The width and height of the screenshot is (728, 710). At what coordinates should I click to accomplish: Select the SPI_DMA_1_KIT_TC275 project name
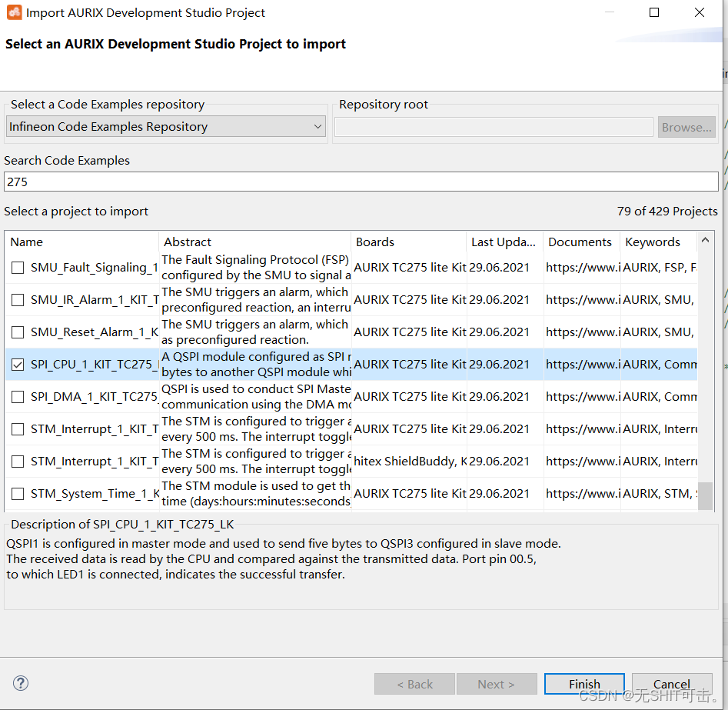tap(95, 397)
